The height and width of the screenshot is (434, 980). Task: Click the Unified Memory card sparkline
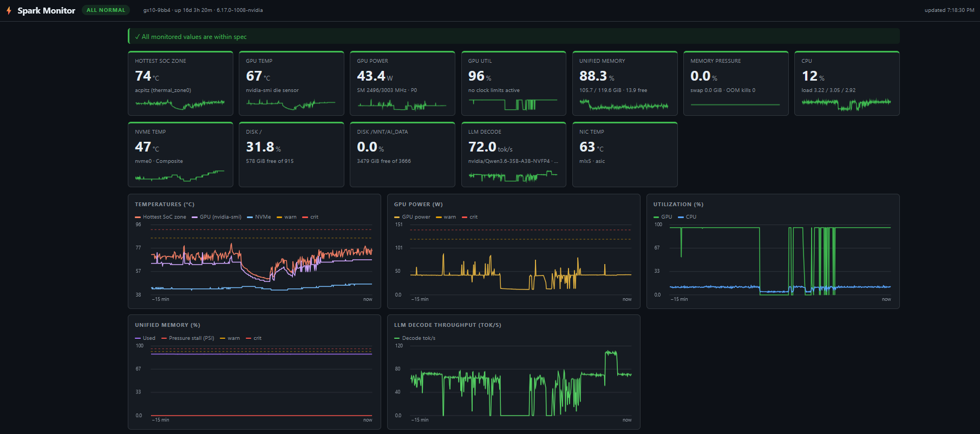coord(624,105)
